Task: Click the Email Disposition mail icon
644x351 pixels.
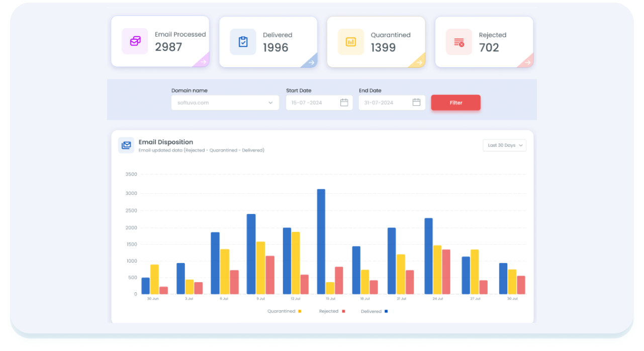Action: point(126,145)
